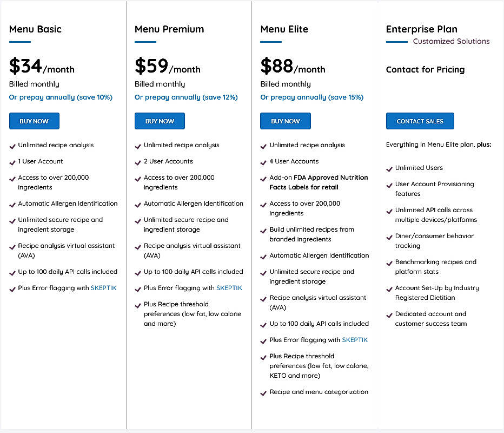Click the checkmark beside Unlimited recipe analysis in Menu Basic
This screenshot has height=433, width=504.
[12, 145]
